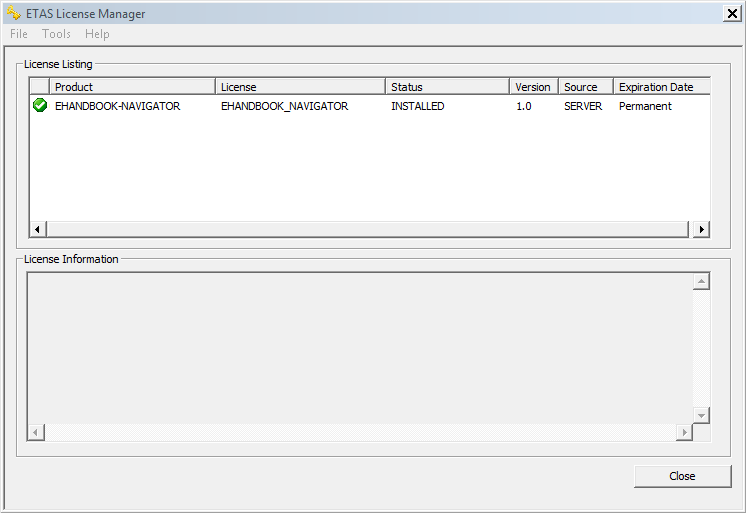This screenshot has width=746, height=513.
Task: Click License Information scroll right arrow
Action: coord(684,432)
